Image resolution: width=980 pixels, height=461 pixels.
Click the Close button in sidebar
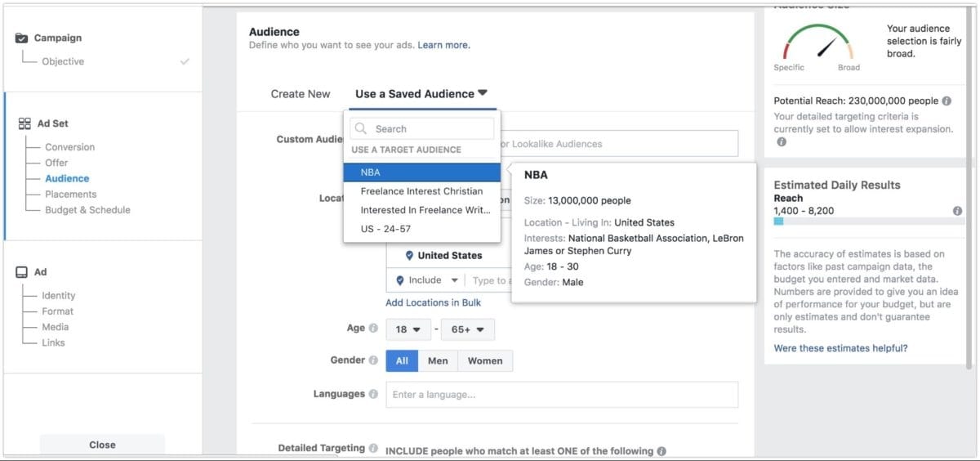pyautogui.click(x=102, y=445)
